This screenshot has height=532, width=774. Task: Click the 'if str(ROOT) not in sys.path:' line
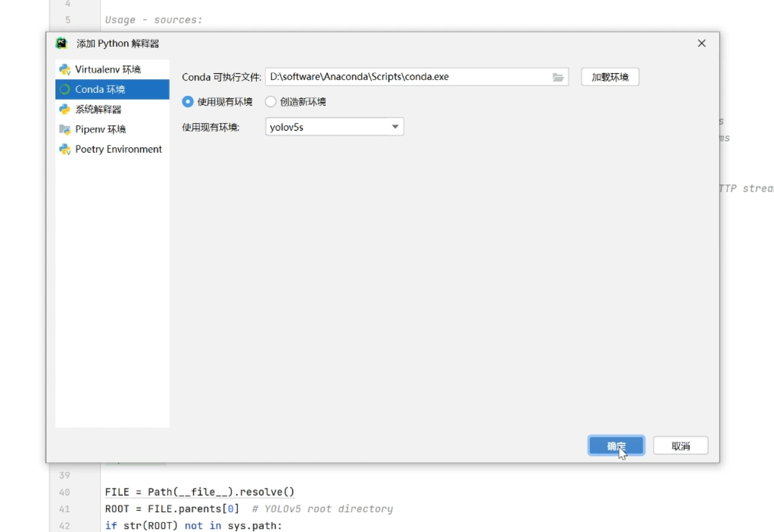pyautogui.click(x=194, y=526)
